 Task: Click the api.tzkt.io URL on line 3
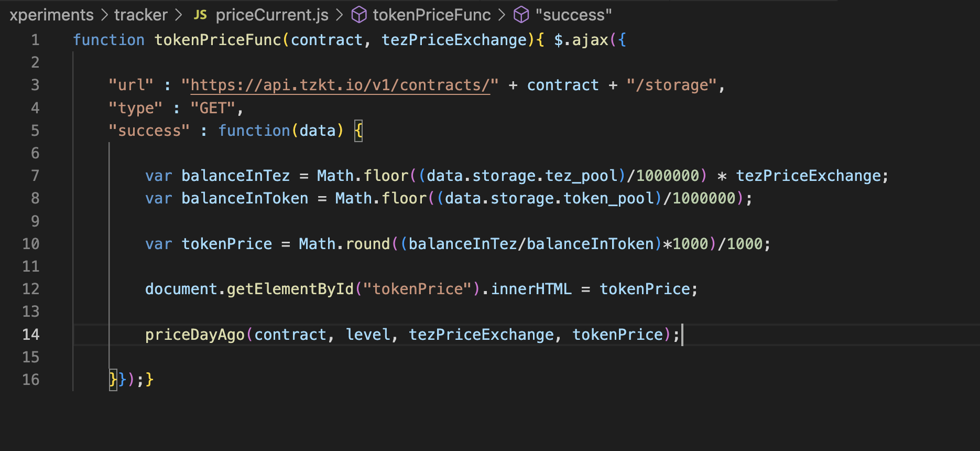[x=340, y=85]
